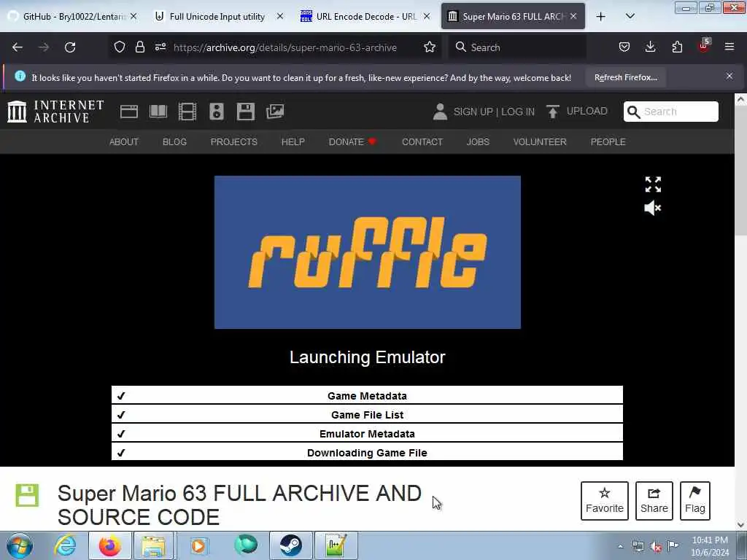Go back with the browser Back arrow
Image resolution: width=747 pixels, height=560 pixels.
tap(18, 47)
